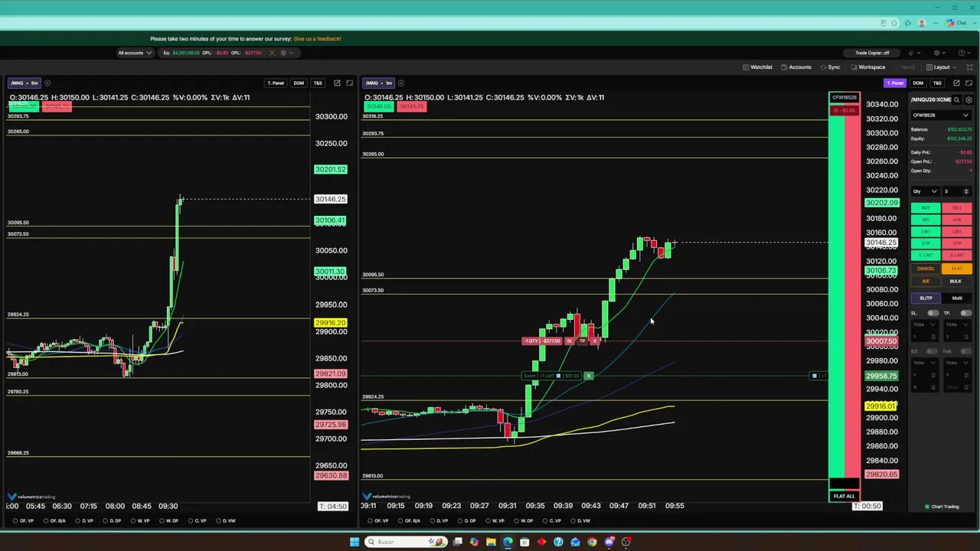The width and height of the screenshot is (980, 551).
Task: Toggle D. VP indicator on left chart
Action: [83, 520]
